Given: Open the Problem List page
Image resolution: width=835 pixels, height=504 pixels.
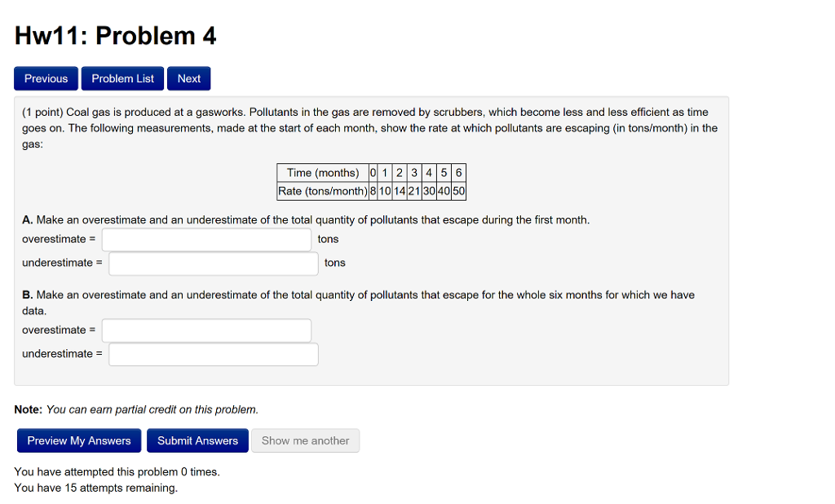Looking at the screenshot, I should pyautogui.click(x=121, y=78).
